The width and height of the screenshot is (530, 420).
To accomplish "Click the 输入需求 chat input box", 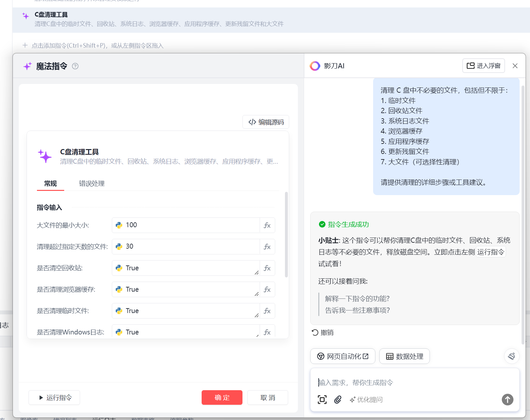I will [414, 383].
